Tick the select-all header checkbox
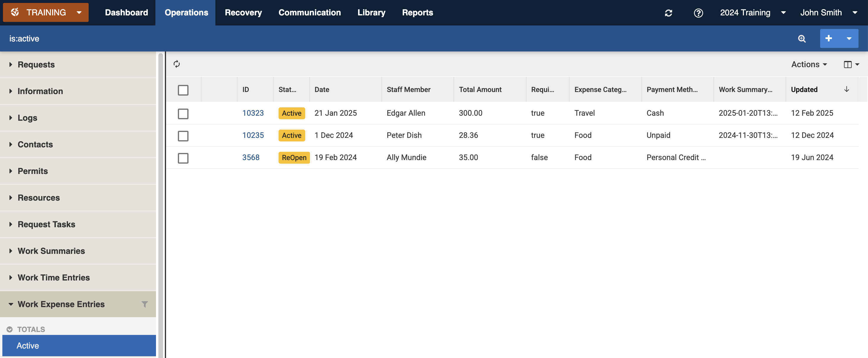The width and height of the screenshot is (868, 358). pos(183,90)
